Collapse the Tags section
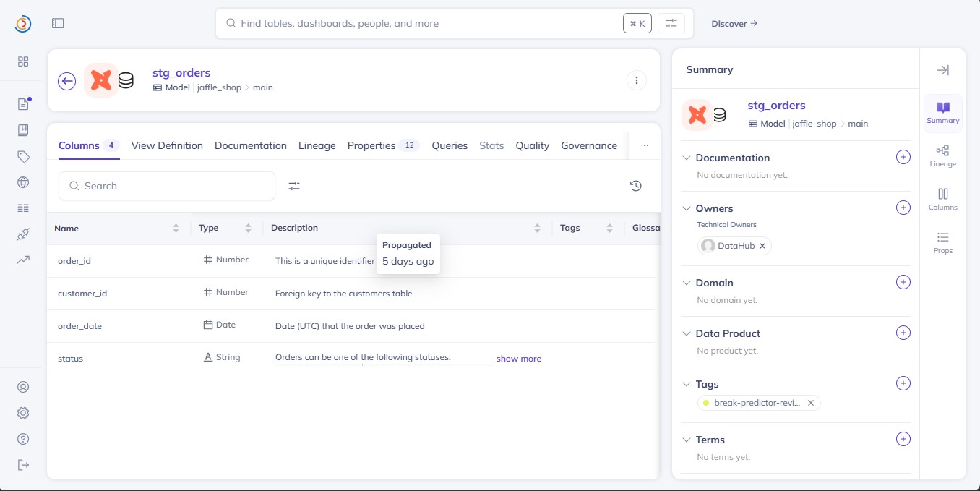The height and width of the screenshot is (491, 980). (687, 384)
